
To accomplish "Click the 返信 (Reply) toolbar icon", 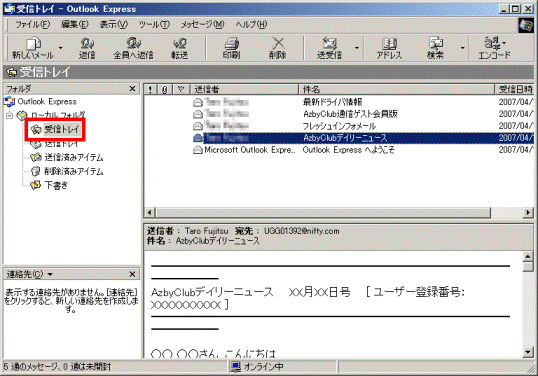I will (x=87, y=48).
